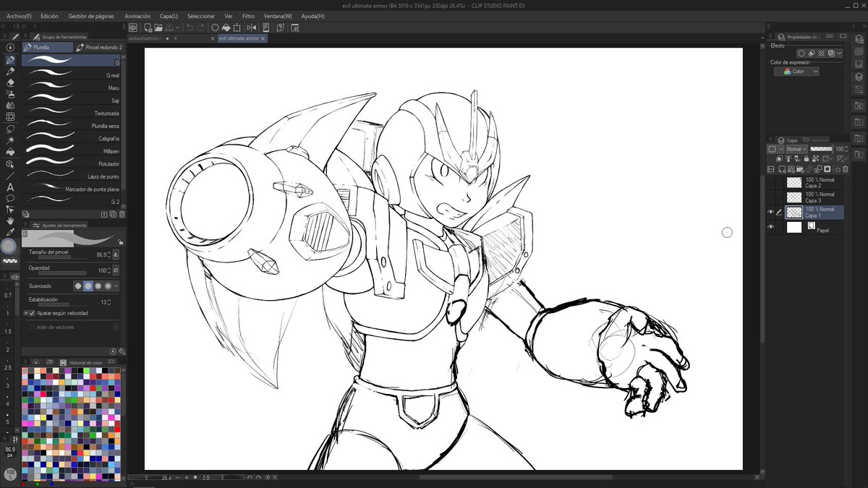Select the Blend tool
Viewport: 868px width, 488px height.
pos(10,106)
